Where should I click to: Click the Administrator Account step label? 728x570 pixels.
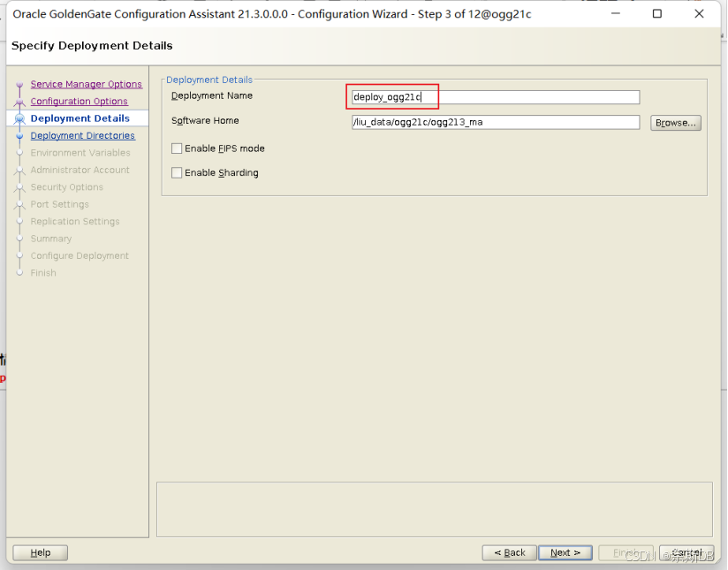click(80, 170)
